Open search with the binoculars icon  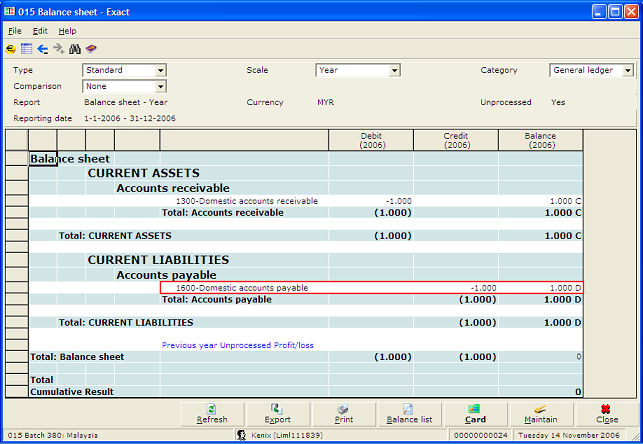click(75, 48)
